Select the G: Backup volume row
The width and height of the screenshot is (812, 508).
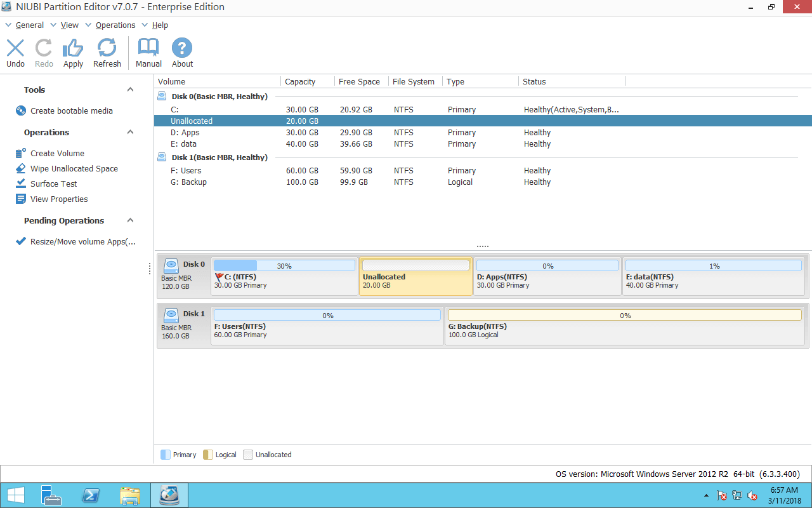[483, 182]
